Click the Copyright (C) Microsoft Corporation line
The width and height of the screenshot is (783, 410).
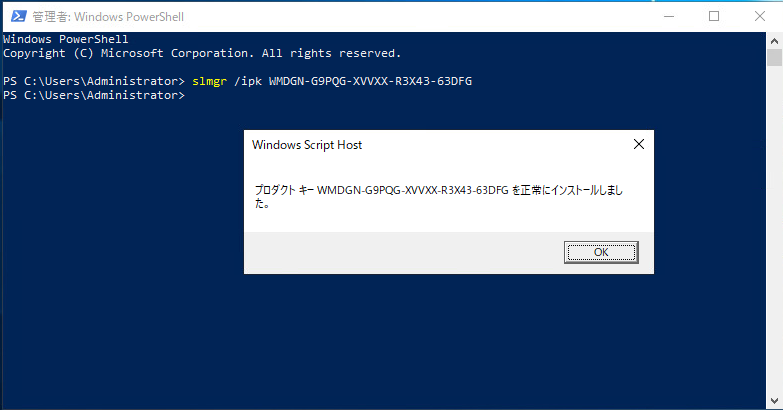click(202, 53)
